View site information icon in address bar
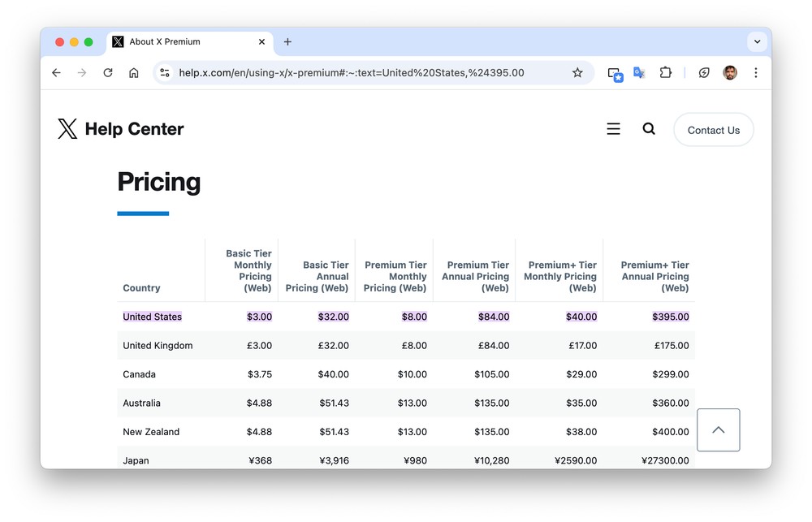Viewport: 812px width, 522px height. (165, 73)
